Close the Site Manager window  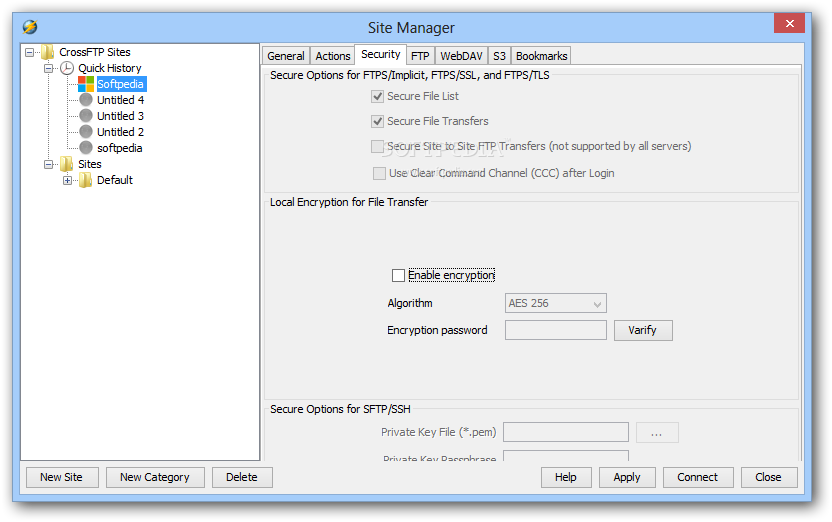tap(790, 23)
